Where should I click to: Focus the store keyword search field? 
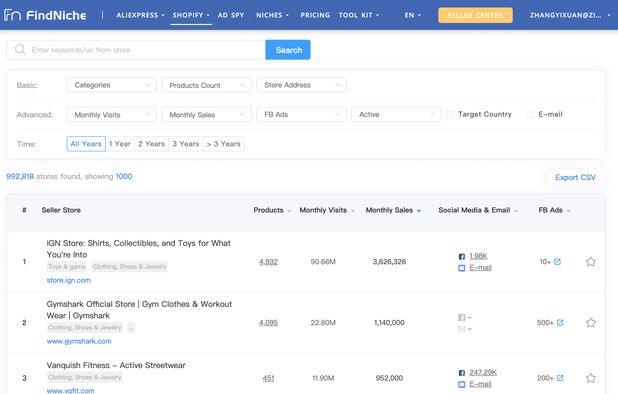point(136,50)
